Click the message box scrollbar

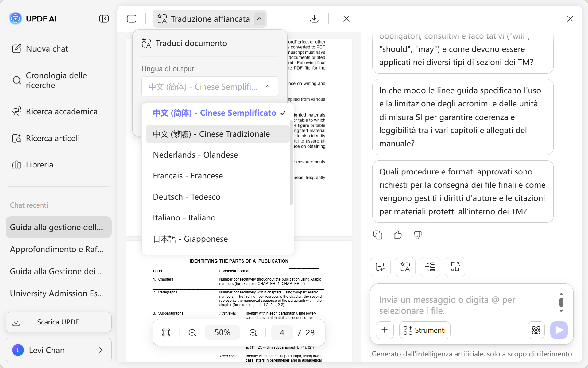coord(561,302)
